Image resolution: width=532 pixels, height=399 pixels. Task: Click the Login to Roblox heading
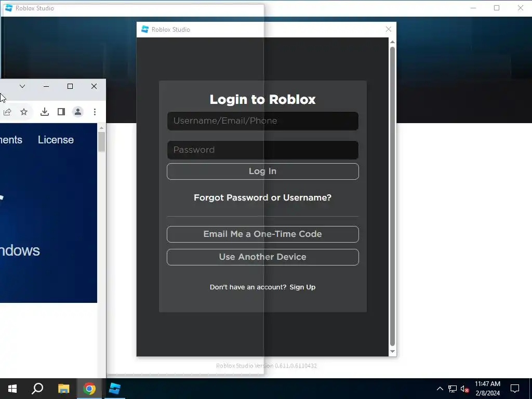pos(262,99)
